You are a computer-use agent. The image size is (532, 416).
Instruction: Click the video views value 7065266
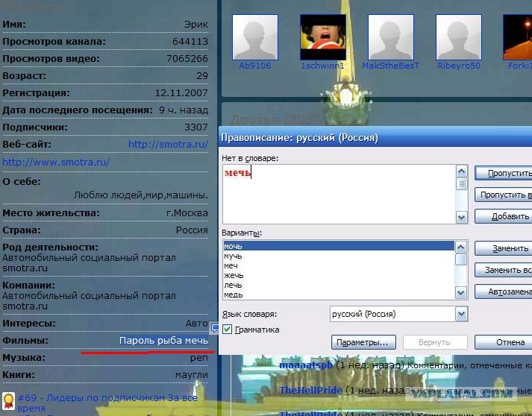pos(187,59)
